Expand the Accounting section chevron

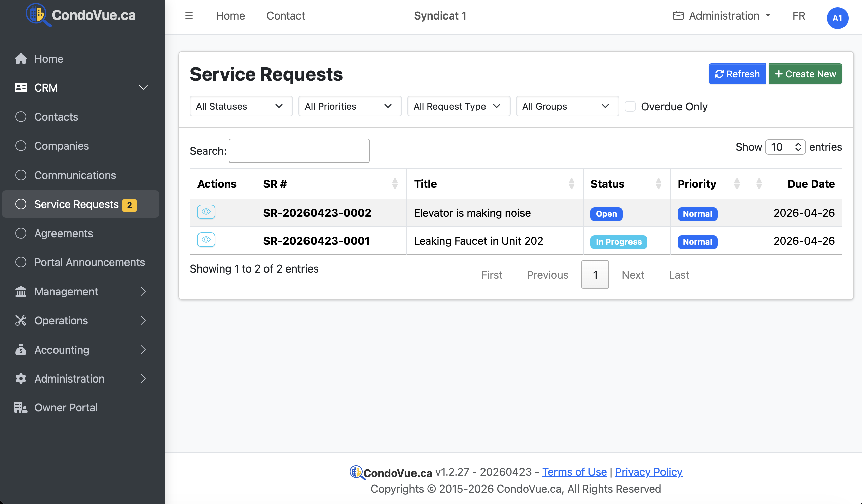click(x=143, y=349)
